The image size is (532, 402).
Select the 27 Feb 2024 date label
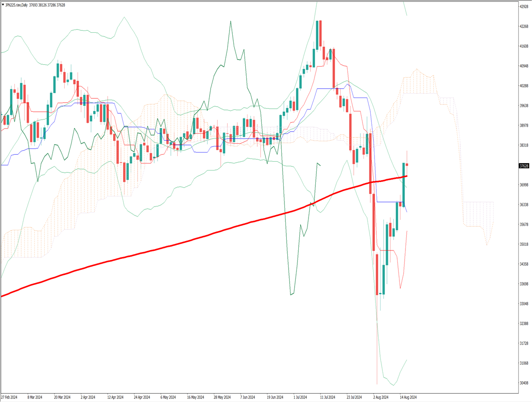click(9, 397)
